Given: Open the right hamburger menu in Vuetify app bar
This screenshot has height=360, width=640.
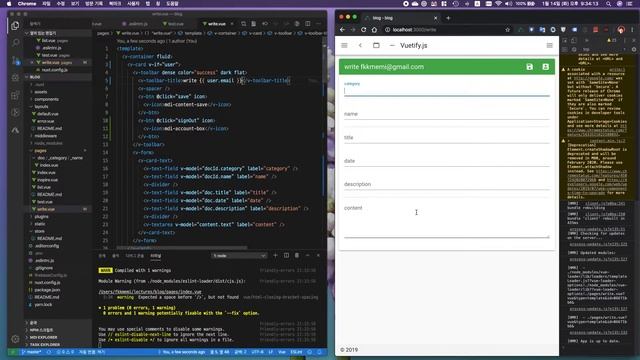Looking at the screenshot, I should tap(549, 45).
